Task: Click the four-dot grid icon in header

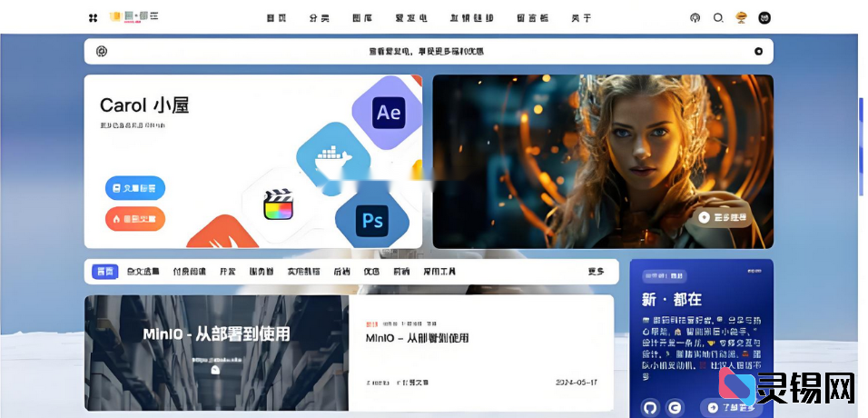Action: [93, 17]
